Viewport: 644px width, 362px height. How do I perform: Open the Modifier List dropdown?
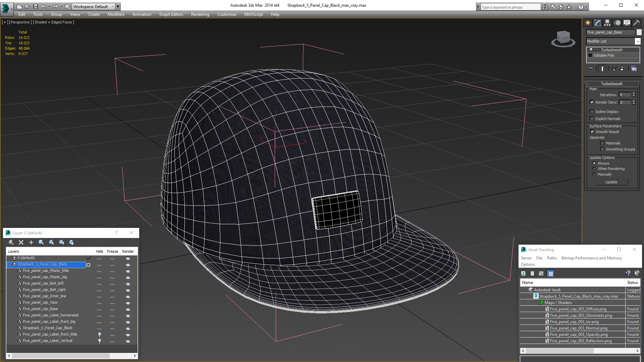click(x=637, y=41)
